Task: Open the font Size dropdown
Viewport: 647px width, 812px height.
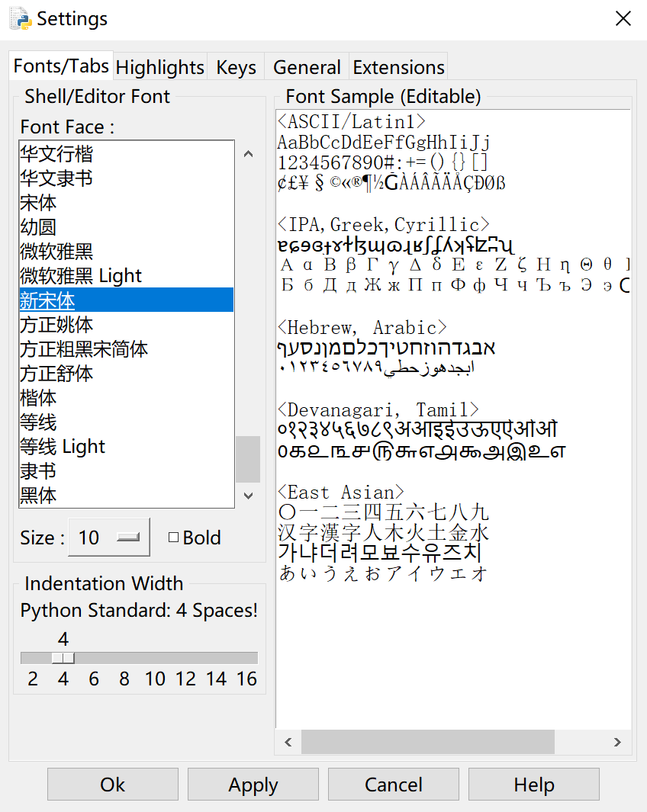Action: coord(109,538)
